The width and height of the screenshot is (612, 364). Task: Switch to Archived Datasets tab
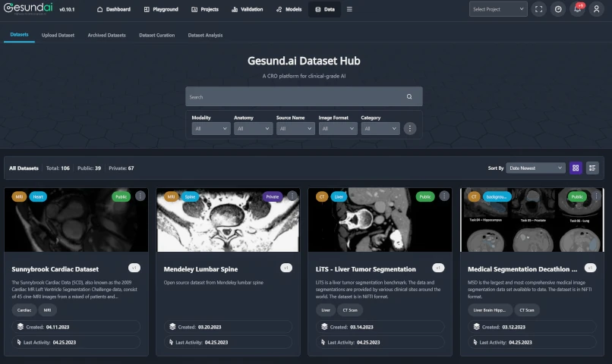click(106, 35)
